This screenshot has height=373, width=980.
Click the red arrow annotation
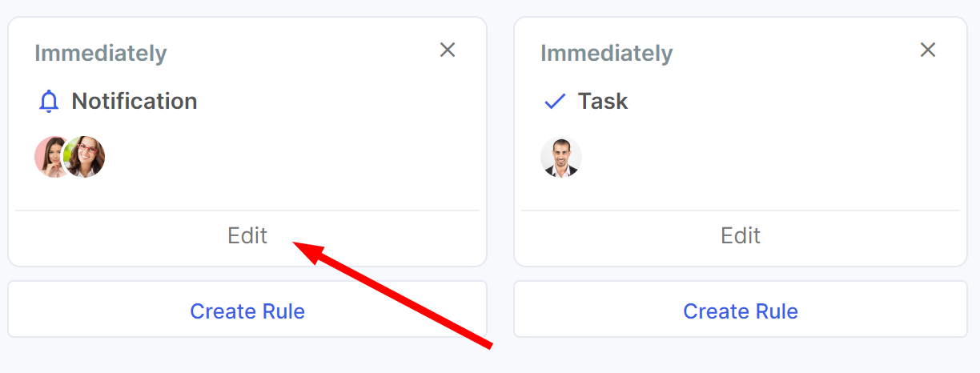pyautogui.click(x=392, y=294)
